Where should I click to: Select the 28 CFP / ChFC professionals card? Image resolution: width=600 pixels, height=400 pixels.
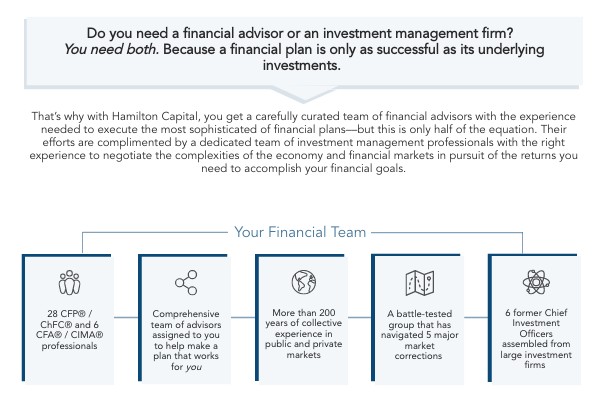tap(68, 318)
